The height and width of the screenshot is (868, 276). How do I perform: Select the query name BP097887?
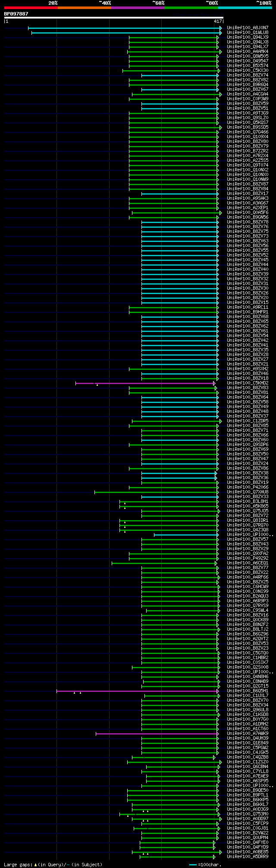pos(16,14)
